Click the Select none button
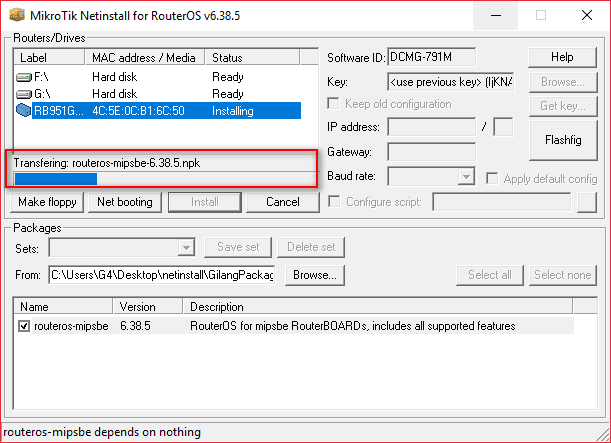 pyautogui.click(x=563, y=275)
